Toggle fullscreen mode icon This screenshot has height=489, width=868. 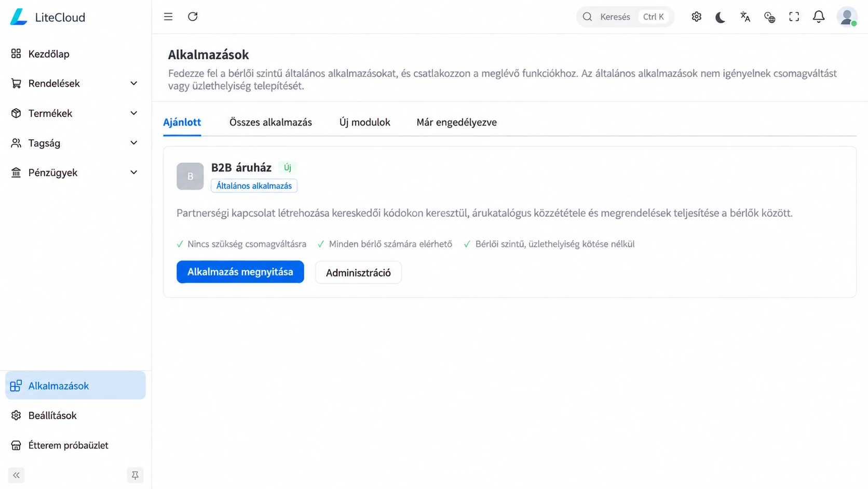(x=794, y=17)
